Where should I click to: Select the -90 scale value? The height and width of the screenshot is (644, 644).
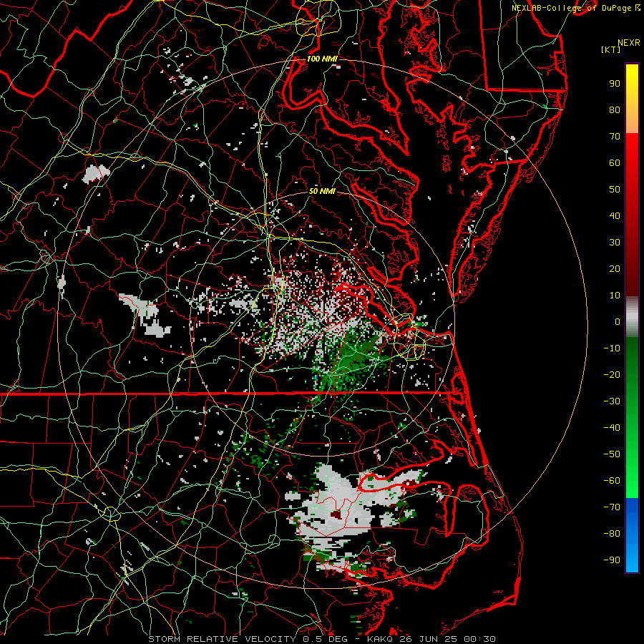click(612, 560)
